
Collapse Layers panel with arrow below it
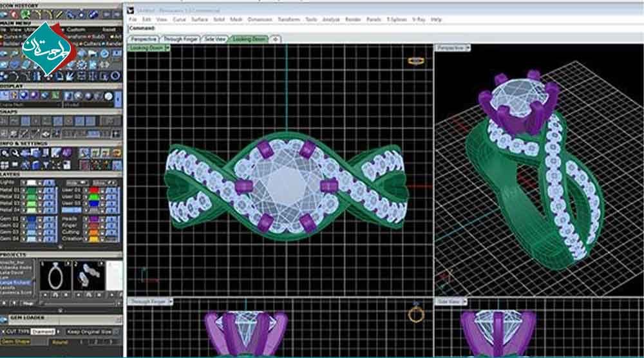tap(61, 247)
